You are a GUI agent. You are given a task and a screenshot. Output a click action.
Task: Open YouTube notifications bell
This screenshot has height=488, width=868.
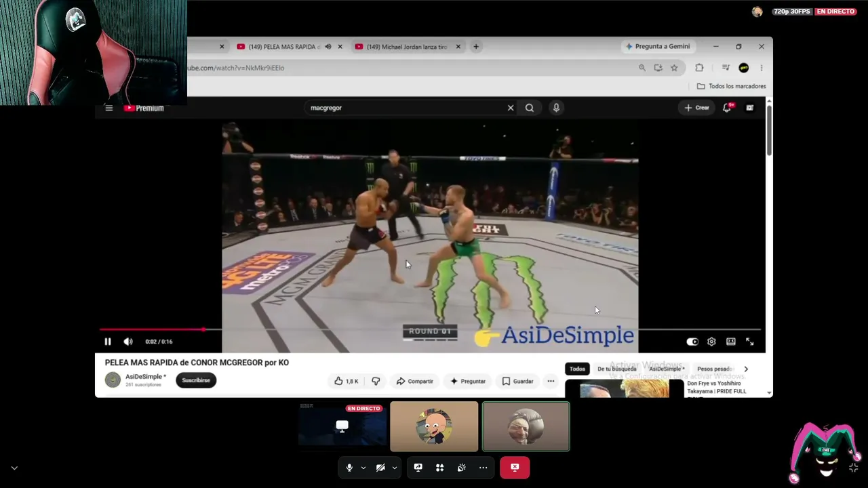click(727, 108)
